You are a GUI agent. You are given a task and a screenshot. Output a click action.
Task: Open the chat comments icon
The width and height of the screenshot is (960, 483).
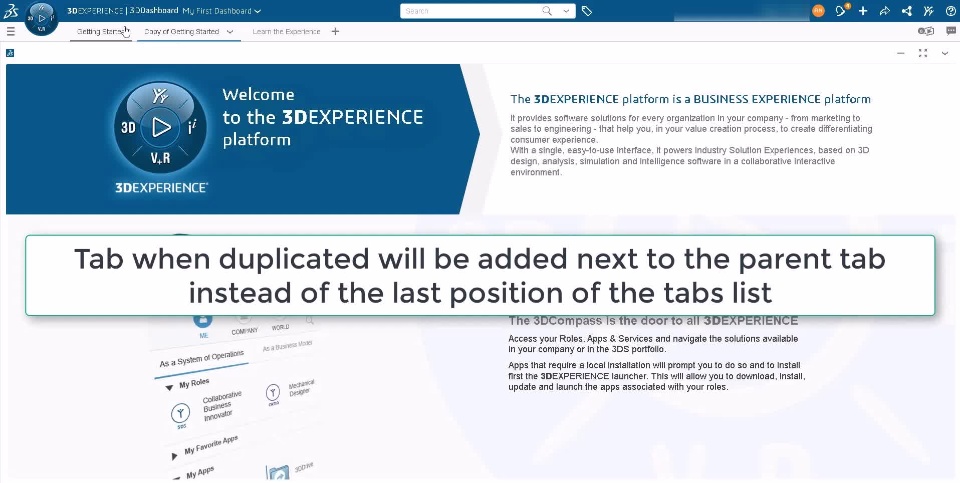point(951,31)
